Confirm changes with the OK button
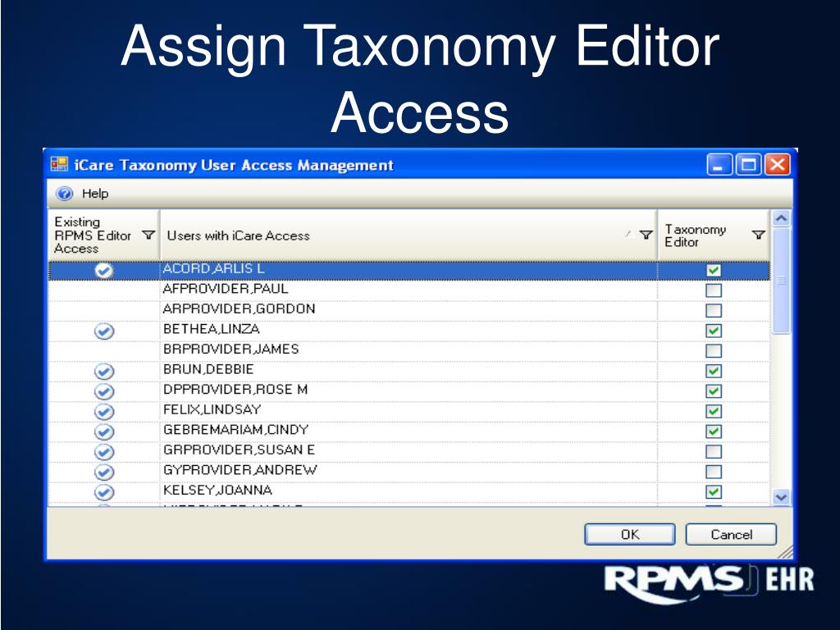The image size is (840, 630). 629,534
